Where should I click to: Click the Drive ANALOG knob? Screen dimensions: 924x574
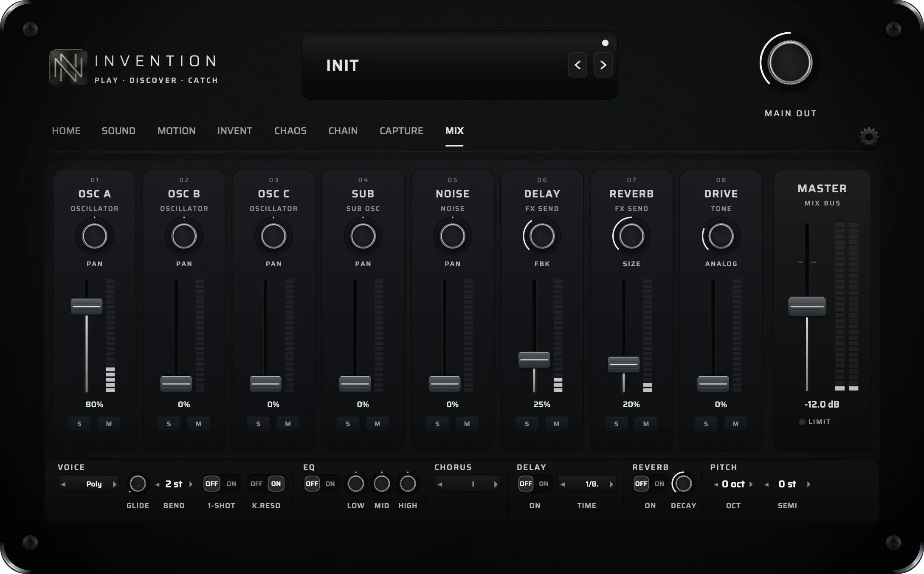click(x=721, y=236)
